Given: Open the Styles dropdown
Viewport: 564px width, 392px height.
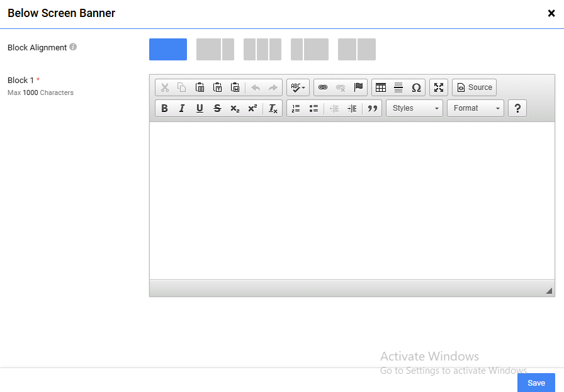Looking at the screenshot, I should point(414,108).
